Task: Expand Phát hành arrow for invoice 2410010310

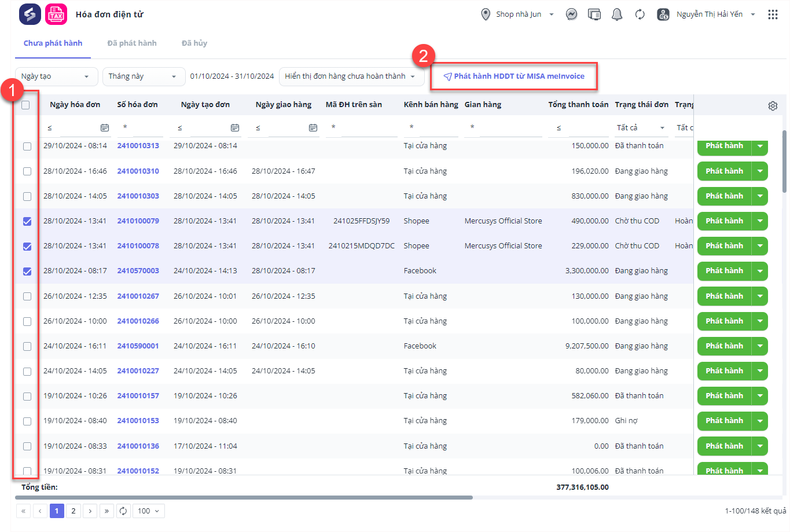Action: (760, 171)
